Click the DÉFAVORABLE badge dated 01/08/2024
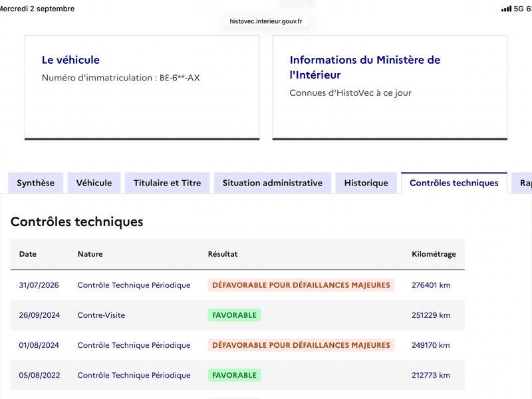The image size is (532, 399). click(301, 345)
